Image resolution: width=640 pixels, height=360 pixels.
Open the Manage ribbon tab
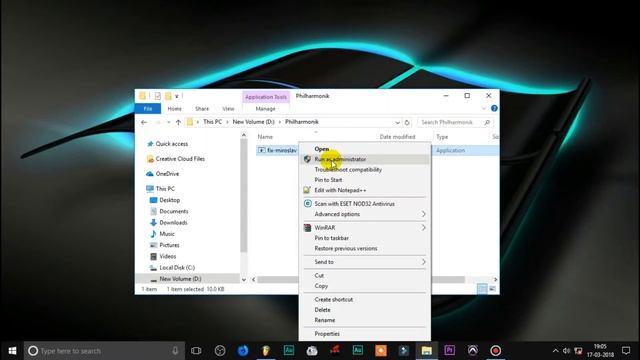coord(265,109)
